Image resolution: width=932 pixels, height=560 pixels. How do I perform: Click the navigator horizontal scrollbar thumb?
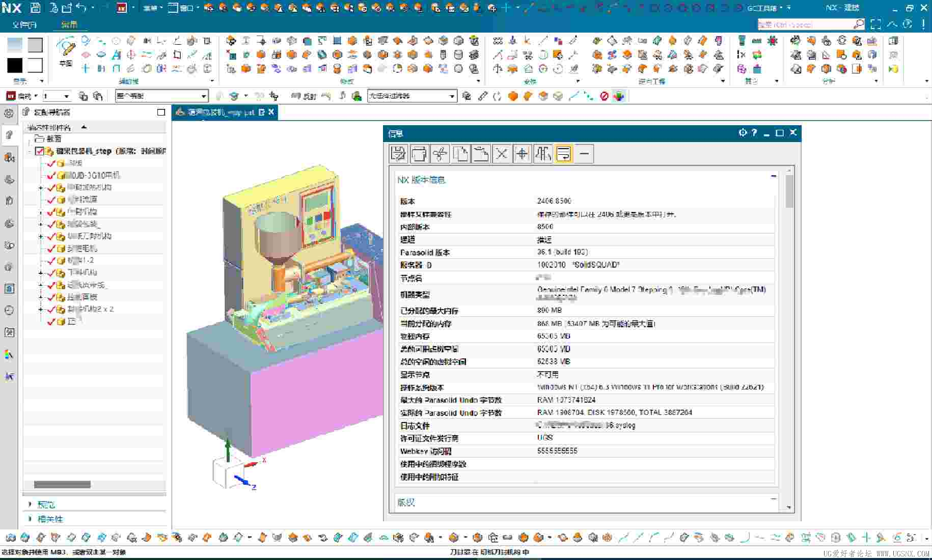tap(62, 485)
